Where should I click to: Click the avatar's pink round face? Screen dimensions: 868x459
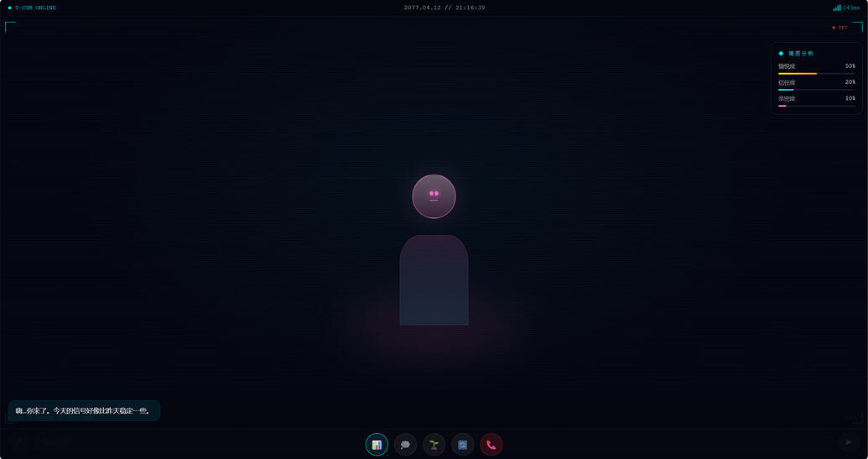[434, 196]
